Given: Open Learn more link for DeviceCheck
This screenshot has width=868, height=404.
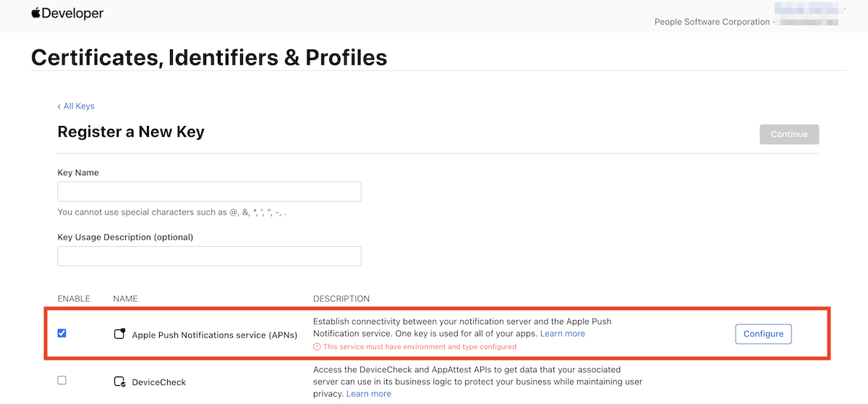Looking at the screenshot, I should coord(369,394).
